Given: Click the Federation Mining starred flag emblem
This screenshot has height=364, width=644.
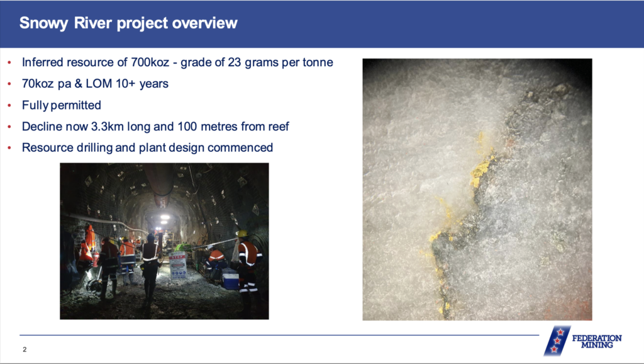Looking at the screenshot, I should point(556,341).
